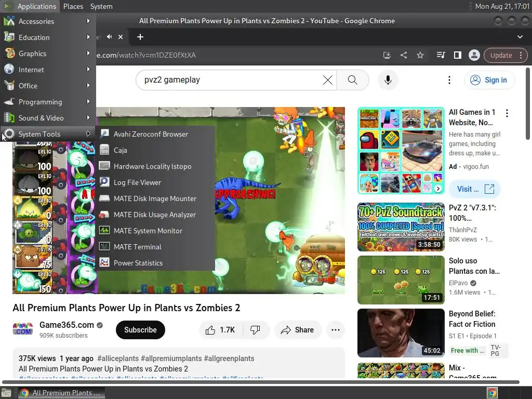Expand the Internet submenu
The height and width of the screenshot is (399, 532).
point(48,70)
